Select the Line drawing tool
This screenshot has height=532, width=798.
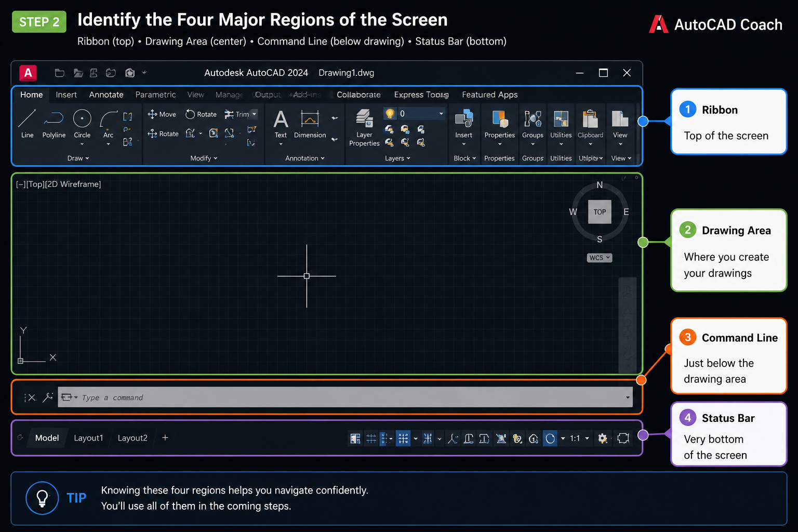click(27, 124)
